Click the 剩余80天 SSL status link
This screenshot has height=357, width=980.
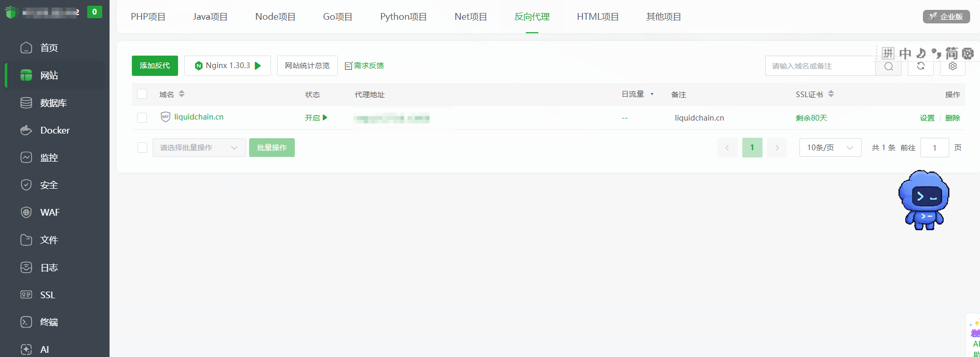[x=811, y=118]
